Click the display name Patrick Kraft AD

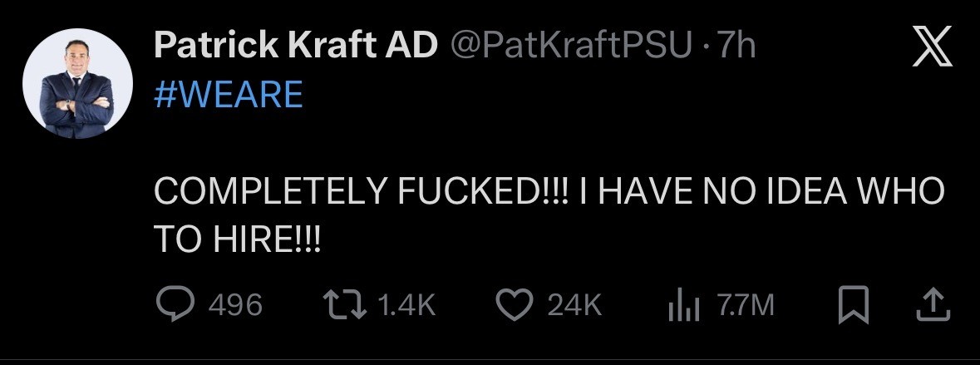pyautogui.click(x=295, y=47)
